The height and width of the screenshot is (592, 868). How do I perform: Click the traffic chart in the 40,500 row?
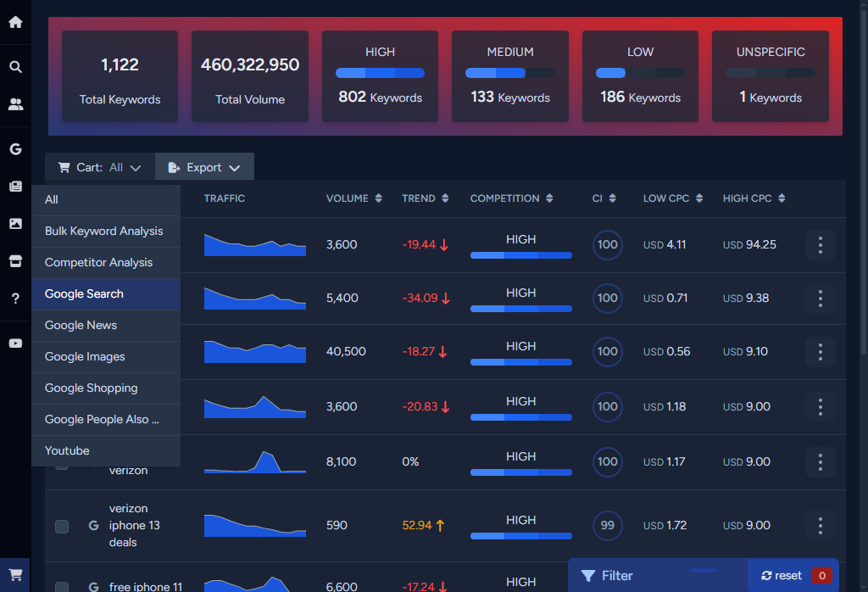click(x=254, y=352)
